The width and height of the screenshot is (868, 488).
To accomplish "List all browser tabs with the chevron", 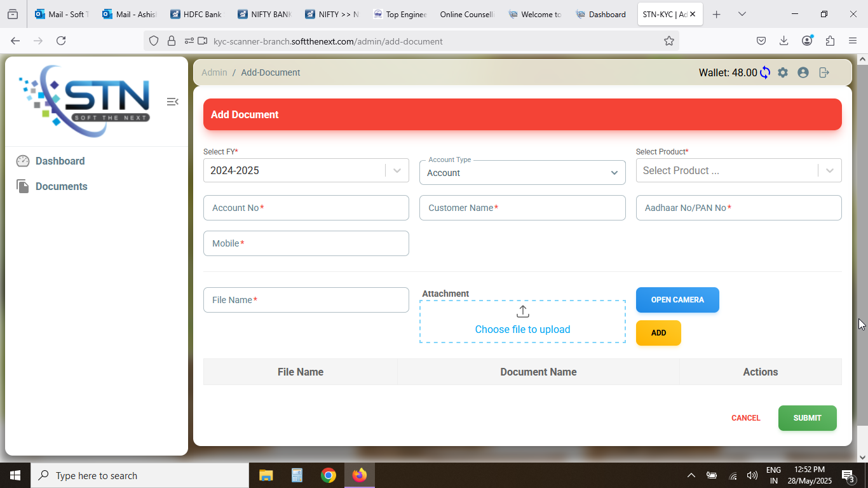I will (x=742, y=14).
